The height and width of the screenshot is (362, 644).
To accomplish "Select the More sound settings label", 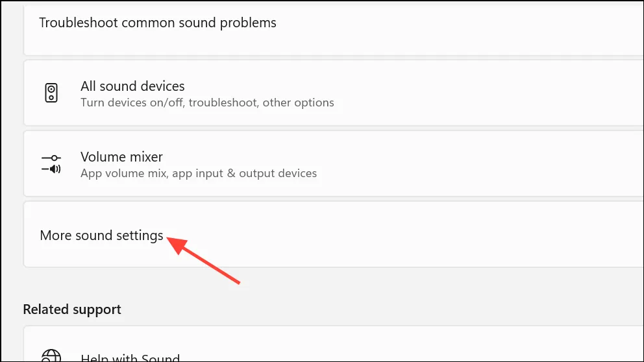I will [101, 235].
